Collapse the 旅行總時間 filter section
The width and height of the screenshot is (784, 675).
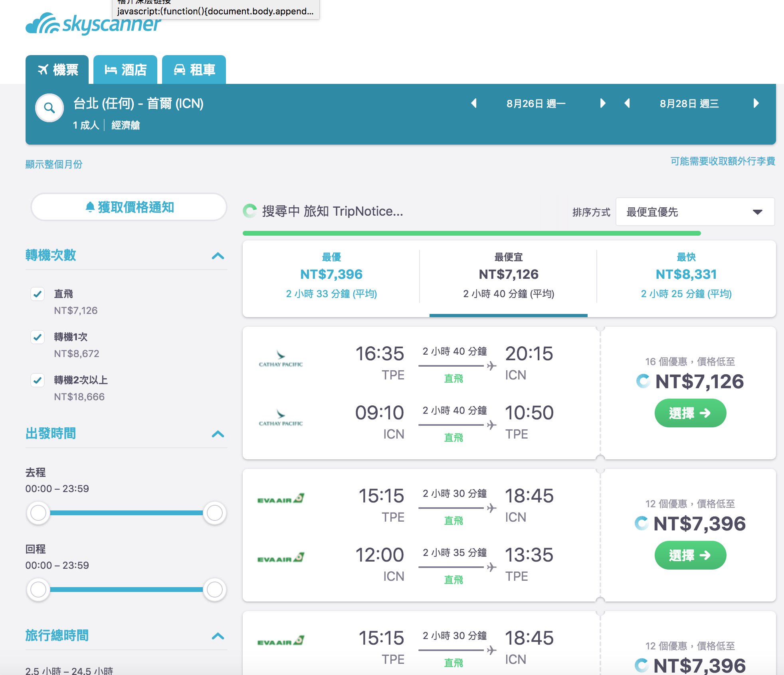pos(218,636)
